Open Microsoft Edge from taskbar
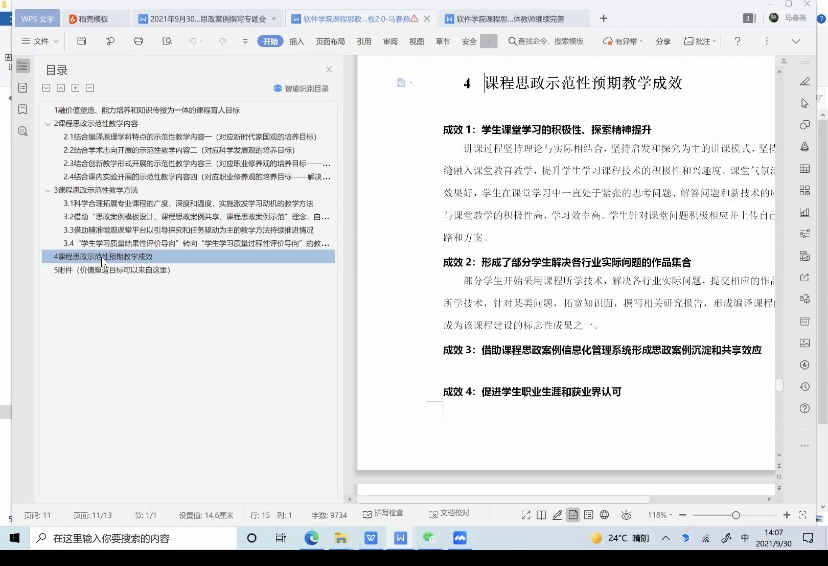Viewport: 828px width, 566px height. click(311, 538)
